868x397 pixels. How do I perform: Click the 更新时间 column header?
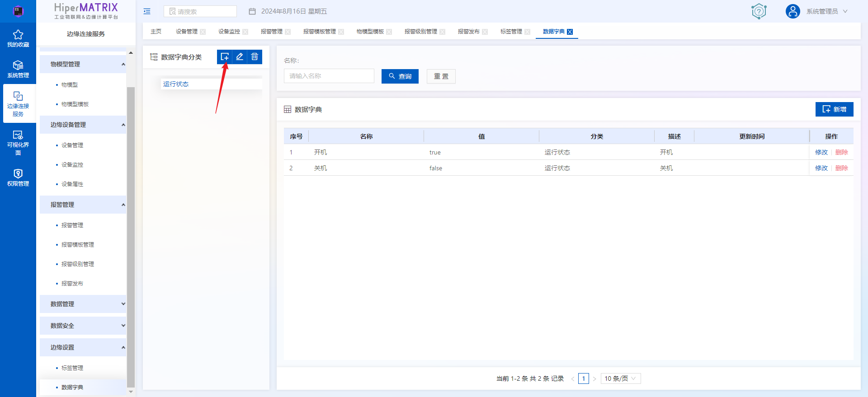(752, 136)
